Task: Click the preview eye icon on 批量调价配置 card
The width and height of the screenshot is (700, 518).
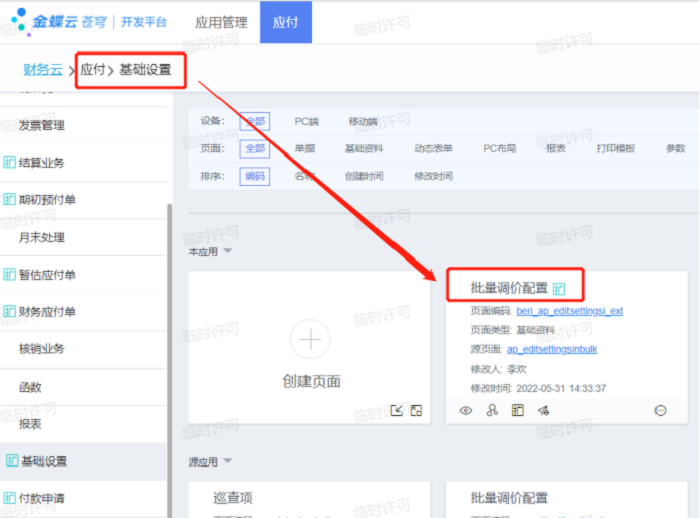Action: click(465, 410)
